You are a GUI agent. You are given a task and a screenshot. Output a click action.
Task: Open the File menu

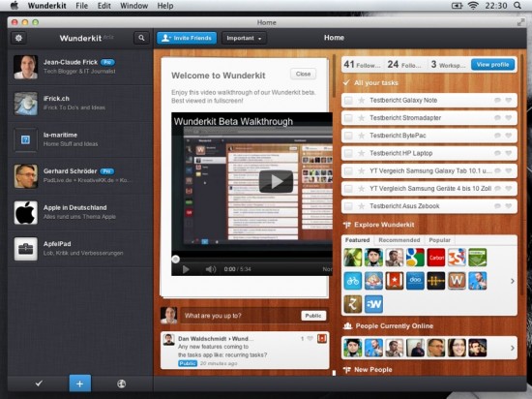[x=82, y=6]
